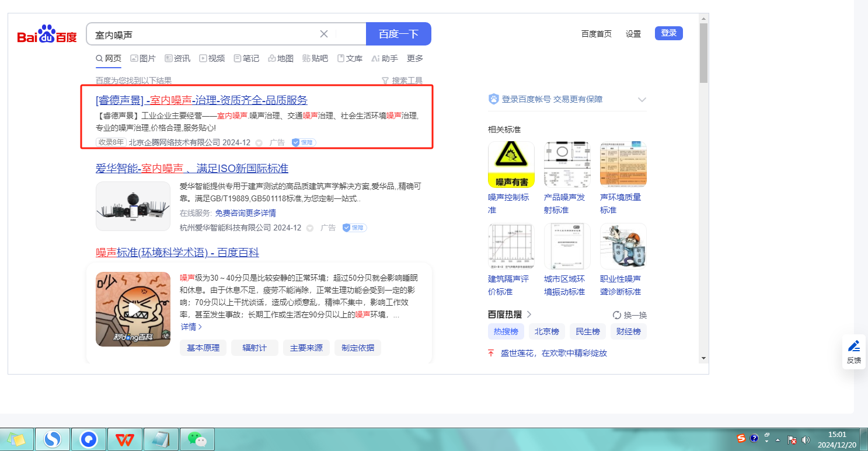868x451 pixels.
Task: Click the 登录 button
Action: click(669, 33)
